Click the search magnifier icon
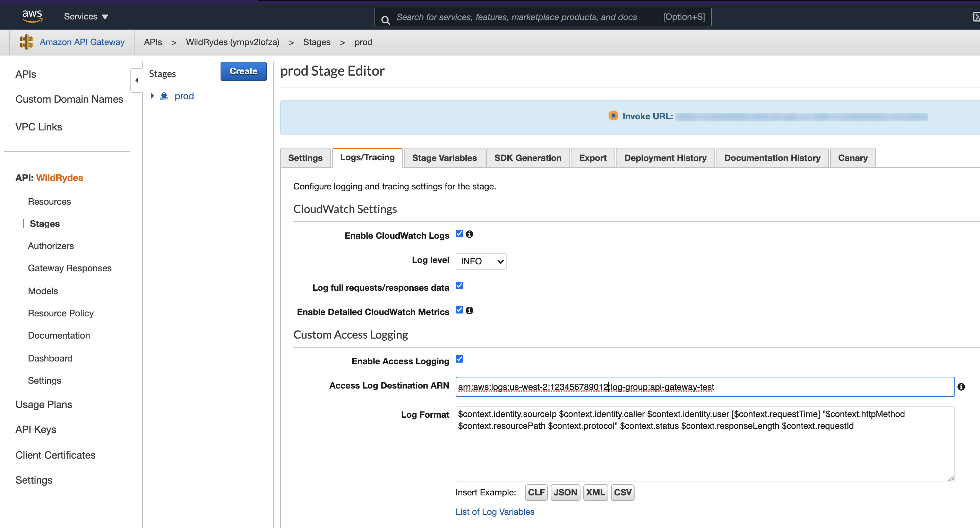Viewport: 980px width, 528px height. point(385,20)
